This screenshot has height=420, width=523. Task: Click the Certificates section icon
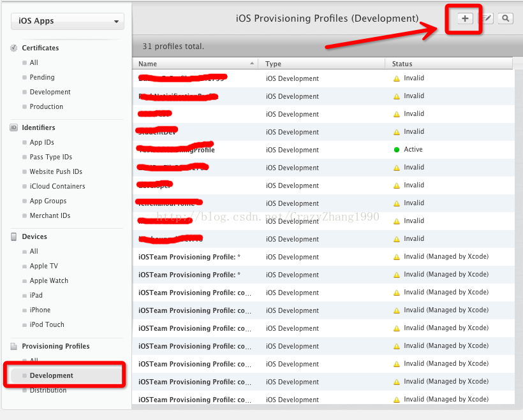point(14,48)
